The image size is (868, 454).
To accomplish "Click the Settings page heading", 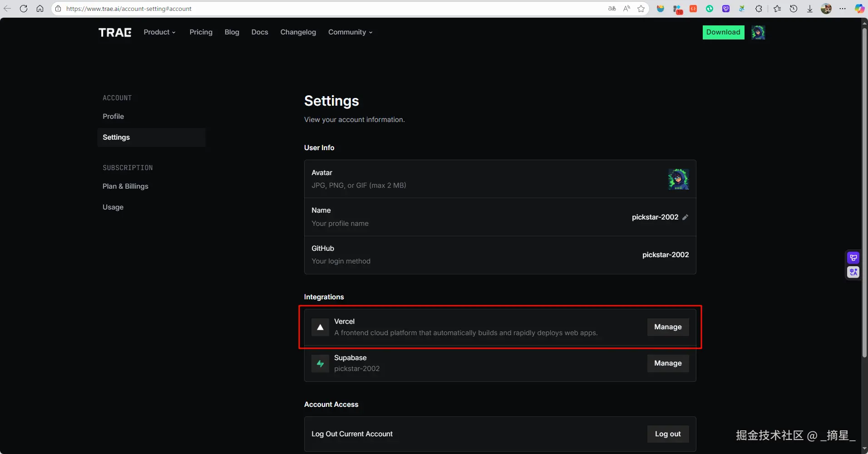I will coord(331,101).
